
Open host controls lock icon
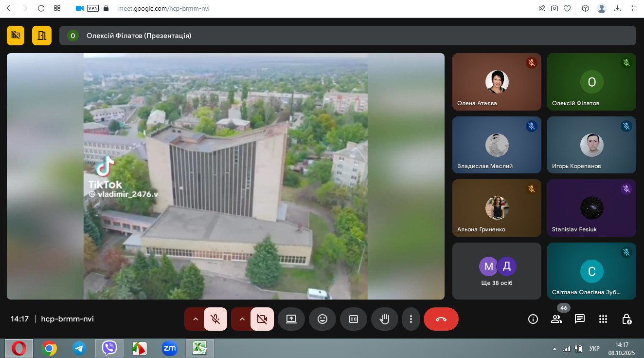627,319
